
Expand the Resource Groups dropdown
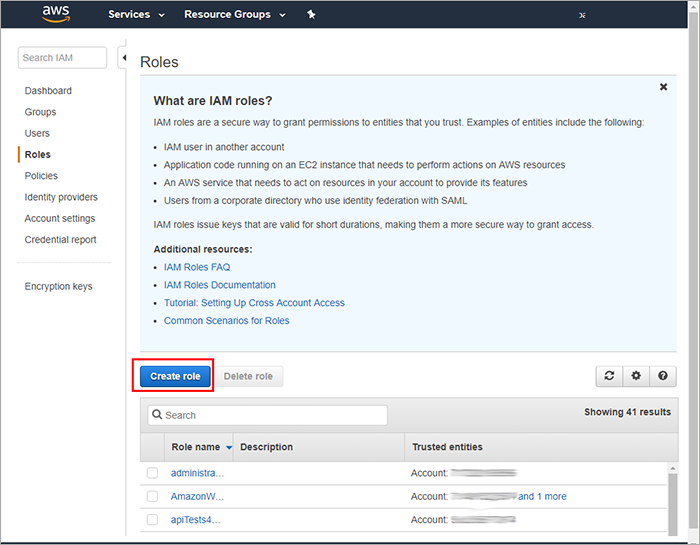coord(234,15)
